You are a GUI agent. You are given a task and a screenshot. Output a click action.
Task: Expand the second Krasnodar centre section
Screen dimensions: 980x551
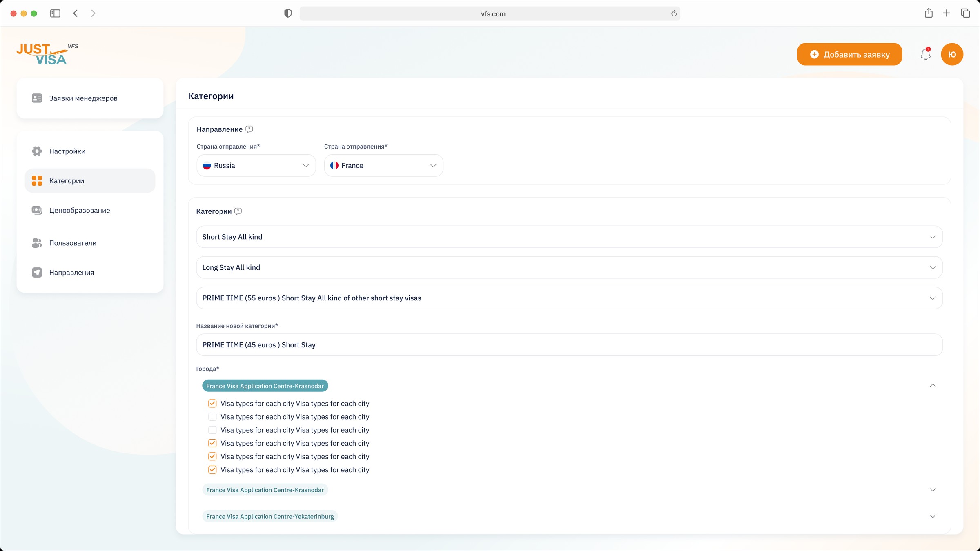pos(933,490)
